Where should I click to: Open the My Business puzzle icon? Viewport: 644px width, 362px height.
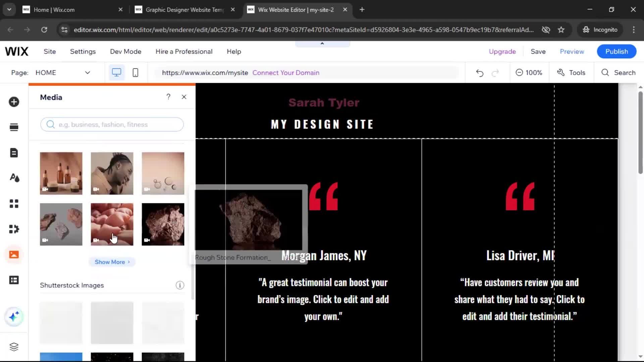click(14, 229)
